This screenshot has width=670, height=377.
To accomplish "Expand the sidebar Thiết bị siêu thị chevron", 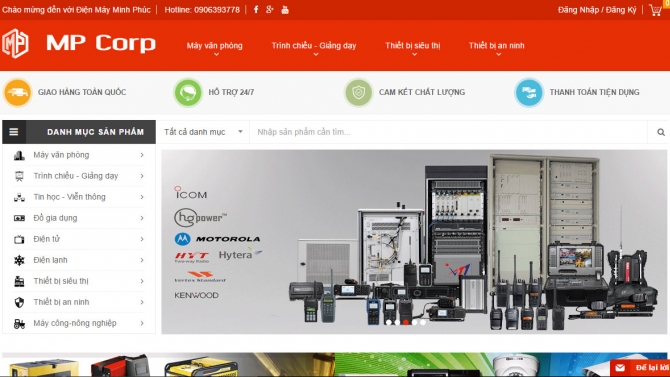I will pos(142,281).
